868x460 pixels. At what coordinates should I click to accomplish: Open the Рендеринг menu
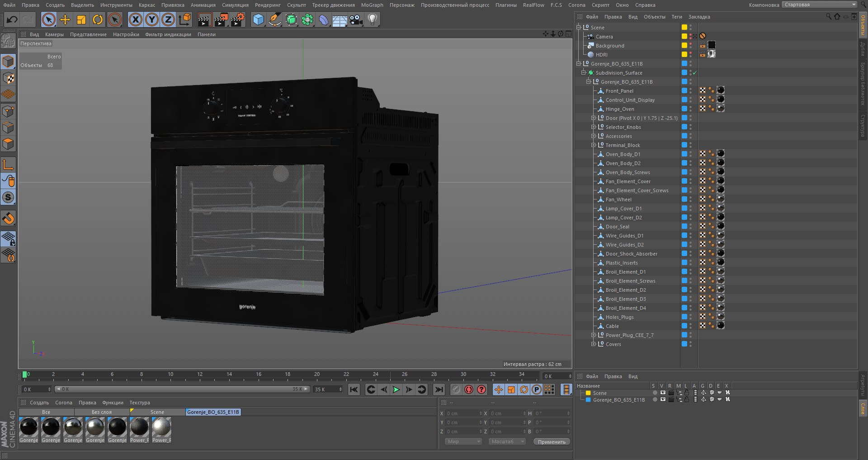[268, 5]
